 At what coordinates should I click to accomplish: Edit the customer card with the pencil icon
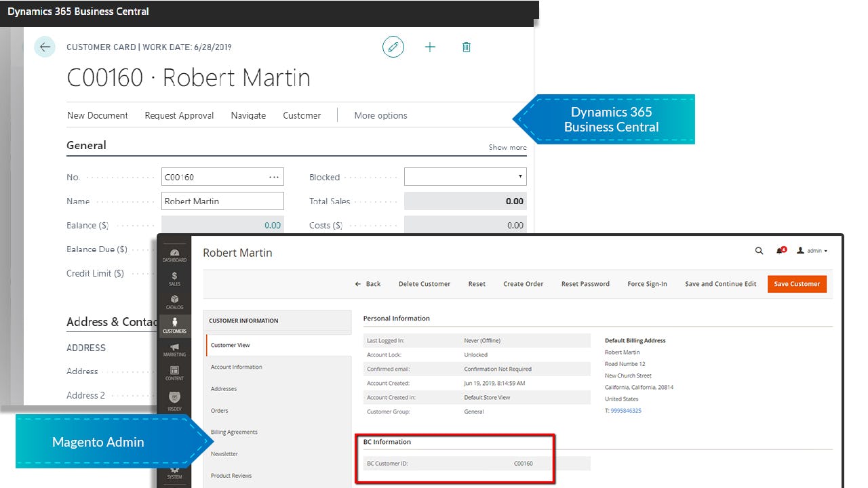click(393, 47)
